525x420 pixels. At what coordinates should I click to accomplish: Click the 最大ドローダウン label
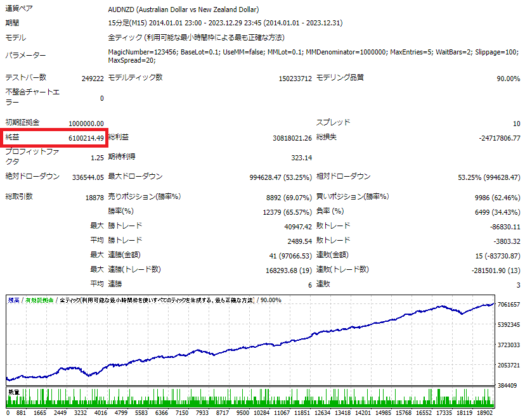click(x=135, y=177)
